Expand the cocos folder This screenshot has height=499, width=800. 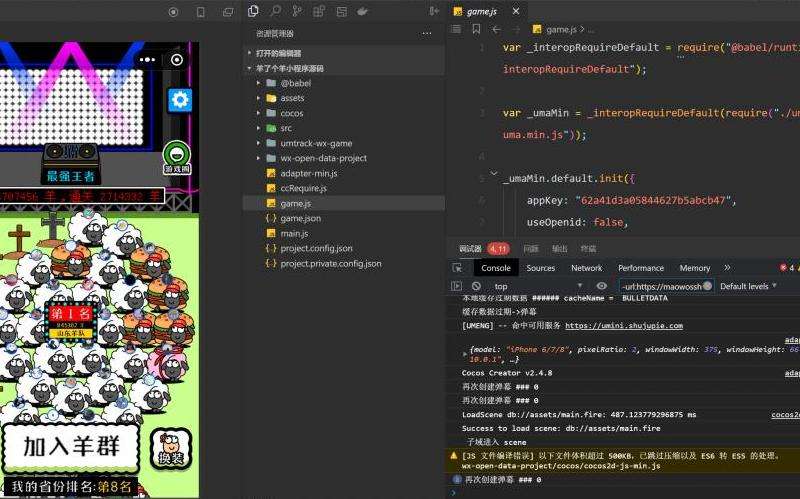[x=258, y=113]
